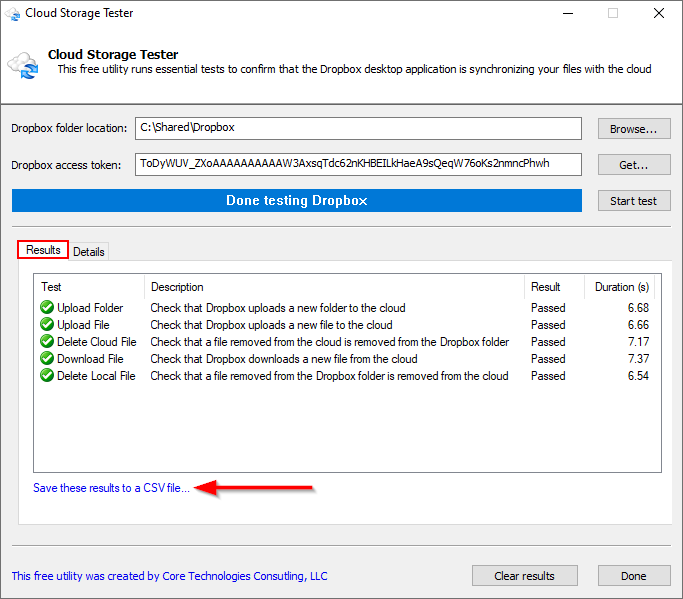Click the Done button

tap(634, 576)
